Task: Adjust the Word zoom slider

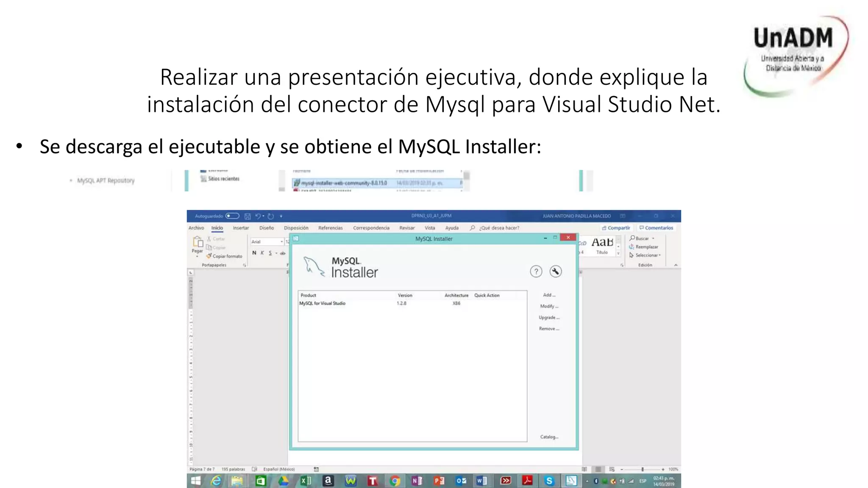Action: [x=643, y=469]
